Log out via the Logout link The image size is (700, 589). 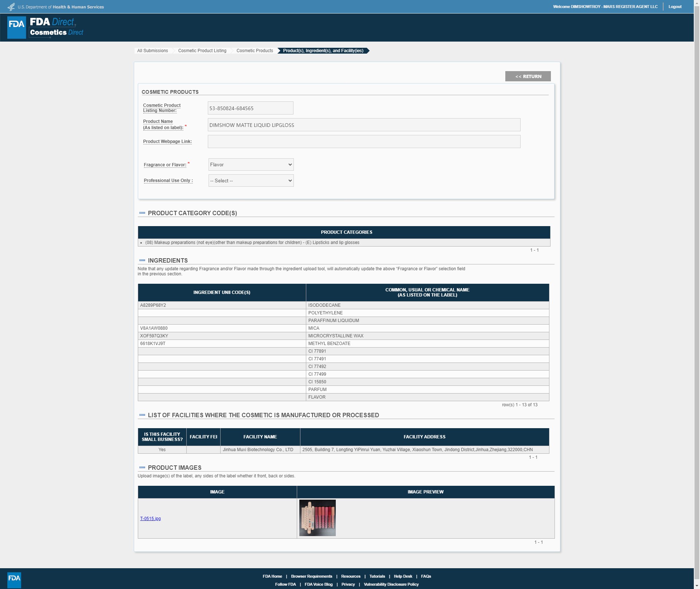tap(675, 7)
